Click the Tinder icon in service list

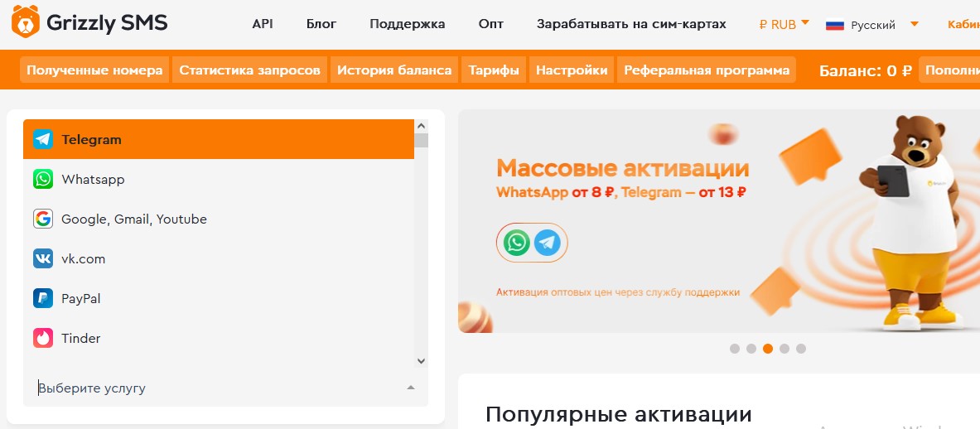43,338
